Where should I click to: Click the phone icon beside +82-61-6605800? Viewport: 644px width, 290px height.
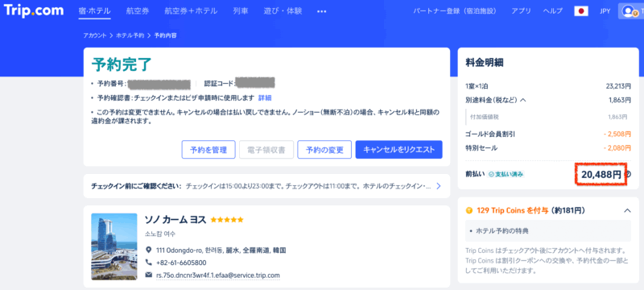coord(148,262)
